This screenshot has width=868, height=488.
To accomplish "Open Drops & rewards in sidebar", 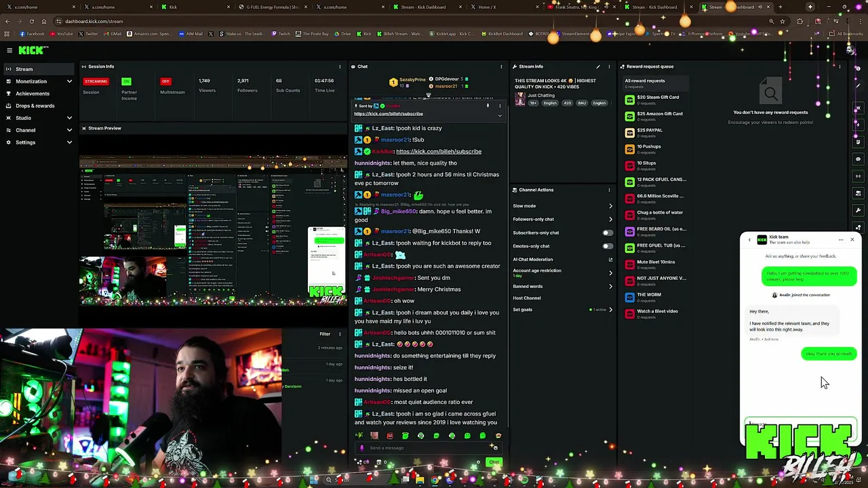I will pos(40,106).
